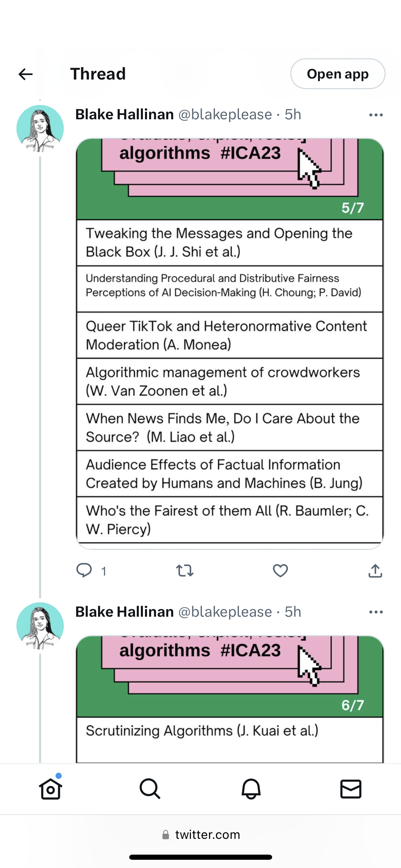Open the Search tab
401x868 pixels.
[x=150, y=788]
